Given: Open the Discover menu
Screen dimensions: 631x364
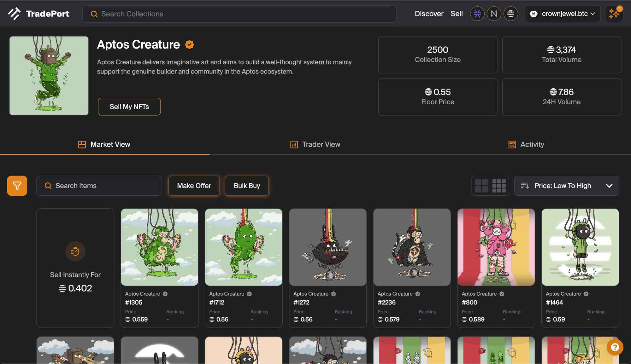Looking at the screenshot, I should tap(429, 14).
